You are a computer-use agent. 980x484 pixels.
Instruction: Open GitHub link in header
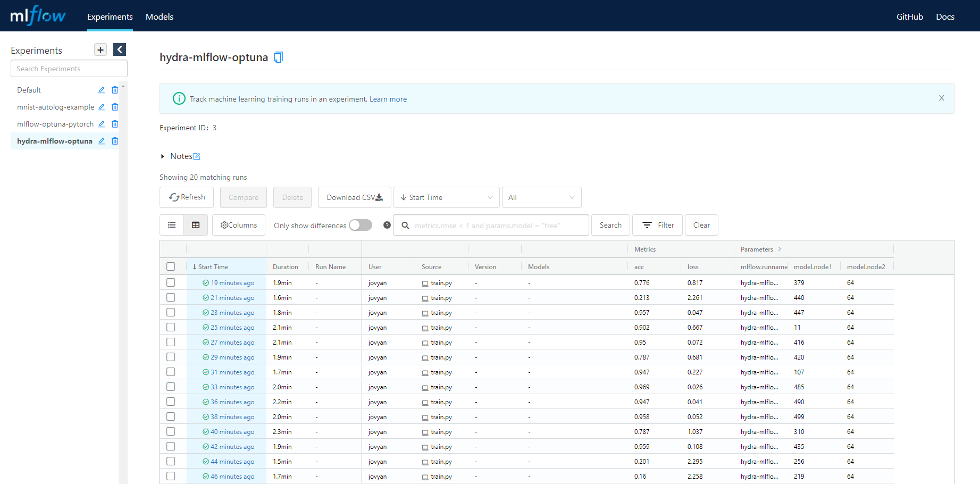pos(910,16)
